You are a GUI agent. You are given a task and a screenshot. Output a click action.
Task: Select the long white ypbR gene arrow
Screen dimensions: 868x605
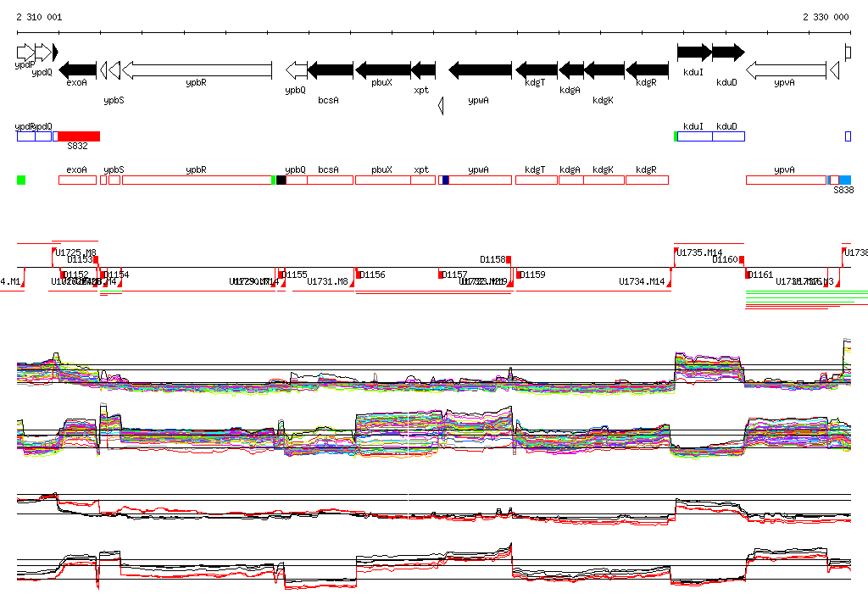coord(197,70)
